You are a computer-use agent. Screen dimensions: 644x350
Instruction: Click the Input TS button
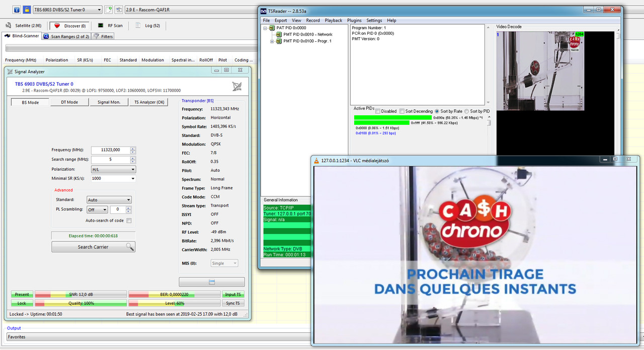pyautogui.click(x=233, y=294)
